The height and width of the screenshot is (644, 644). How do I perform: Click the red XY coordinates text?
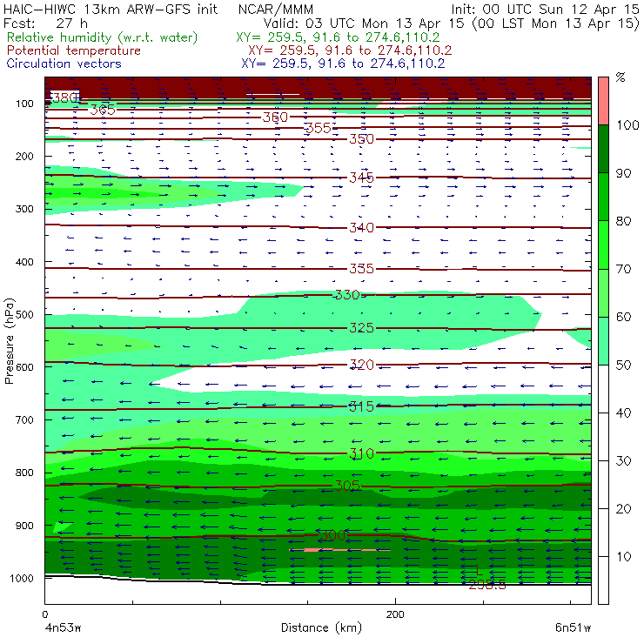pyautogui.click(x=350, y=50)
